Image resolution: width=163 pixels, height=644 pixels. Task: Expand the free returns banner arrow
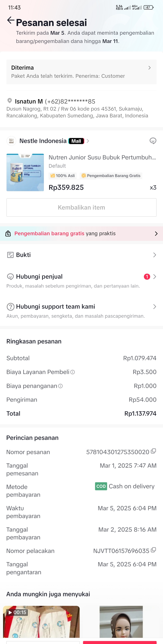click(156, 234)
